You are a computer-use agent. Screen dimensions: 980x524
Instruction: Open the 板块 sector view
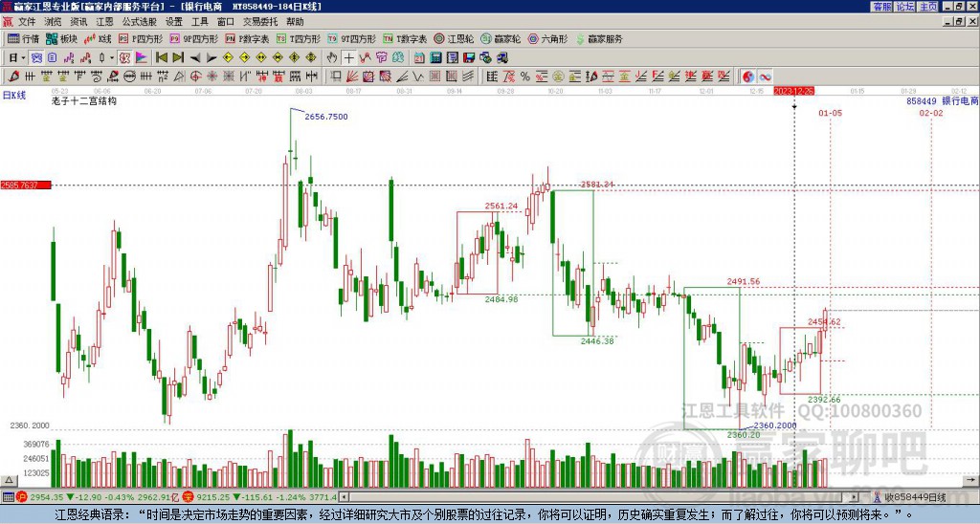[61, 38]
